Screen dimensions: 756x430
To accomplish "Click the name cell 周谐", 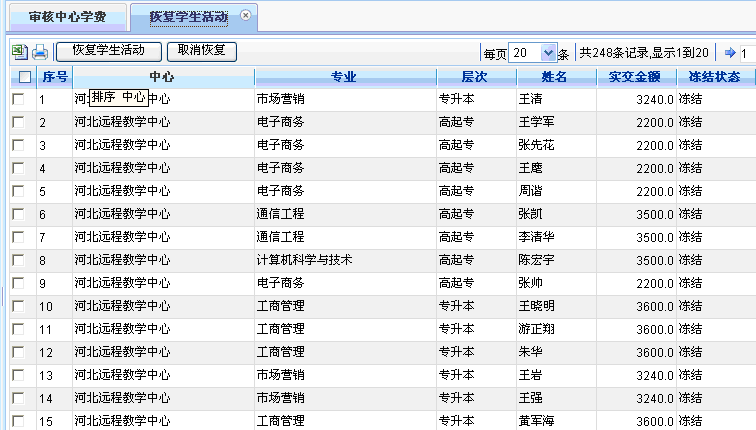I will coord(530,191).
